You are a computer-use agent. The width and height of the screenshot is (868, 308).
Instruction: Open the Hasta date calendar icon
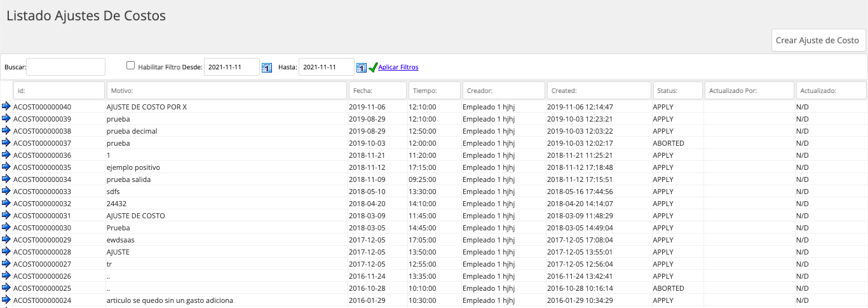tap(362, 67)
